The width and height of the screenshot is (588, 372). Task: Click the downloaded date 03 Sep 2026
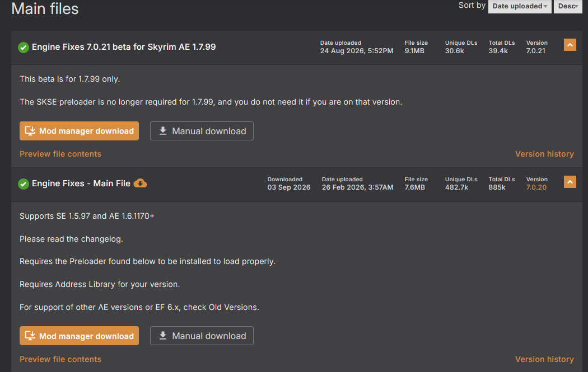point(289,187)
